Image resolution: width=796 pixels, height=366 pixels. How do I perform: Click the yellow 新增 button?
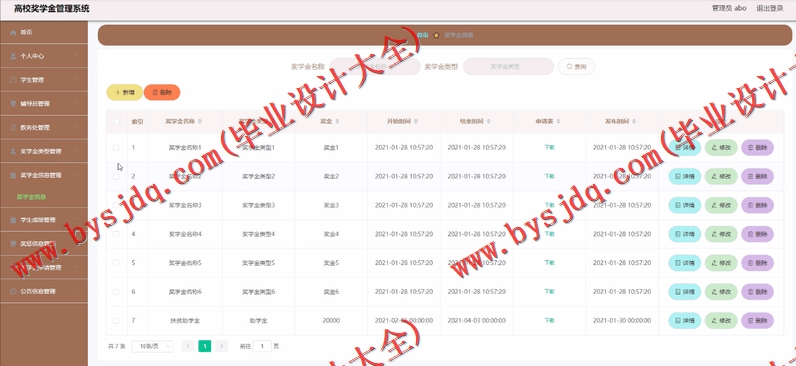[x=124, y=92]
